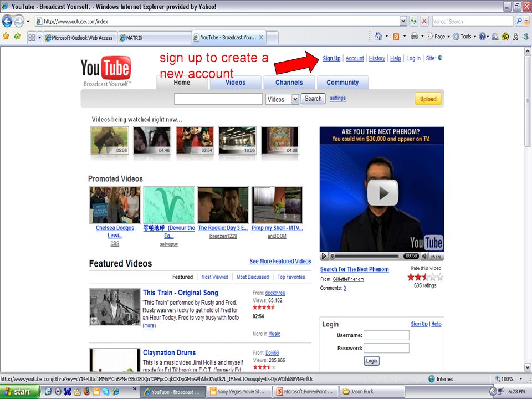The image size is (532, 399).
Task: Click the Yahoo search magnifier icon
Action: click(x=519, y=21)
